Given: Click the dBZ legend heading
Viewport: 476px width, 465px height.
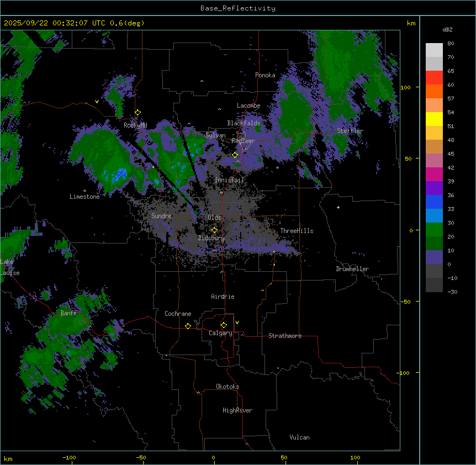Looking at the screenshot, I should (x=448, y=29).
